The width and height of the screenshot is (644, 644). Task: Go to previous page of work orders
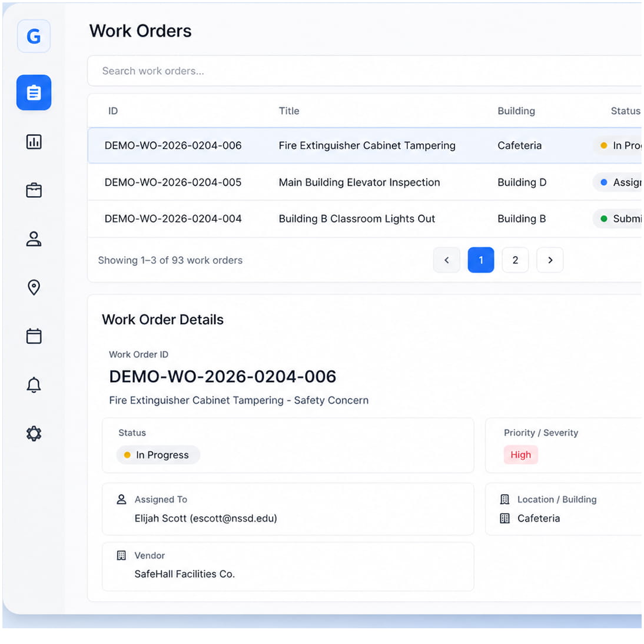446,260
